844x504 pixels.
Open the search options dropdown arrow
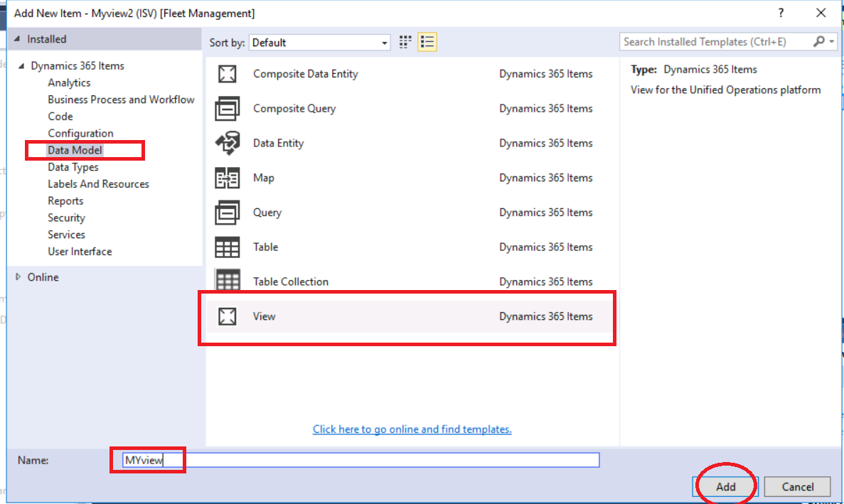point(832,41)
